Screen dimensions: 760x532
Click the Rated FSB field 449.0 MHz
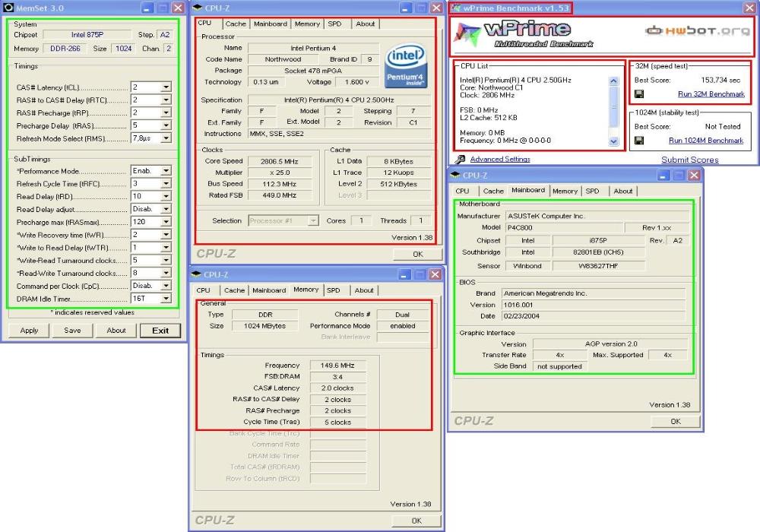point(279,195)
